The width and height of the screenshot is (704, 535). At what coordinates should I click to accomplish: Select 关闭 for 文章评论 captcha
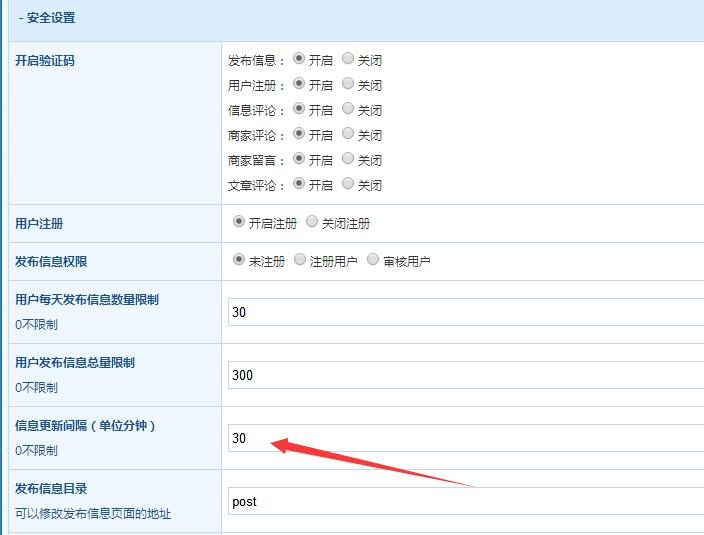coord(348,184)
